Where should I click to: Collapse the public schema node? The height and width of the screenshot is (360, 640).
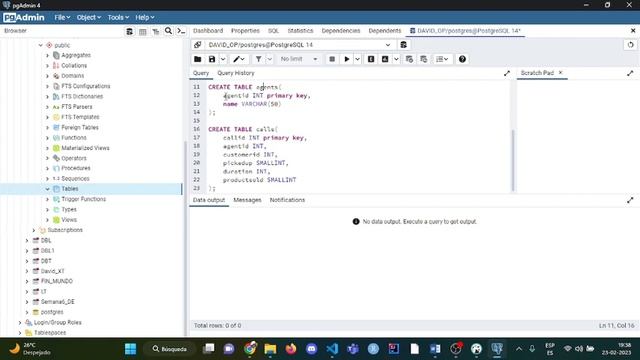coord(40,45)
